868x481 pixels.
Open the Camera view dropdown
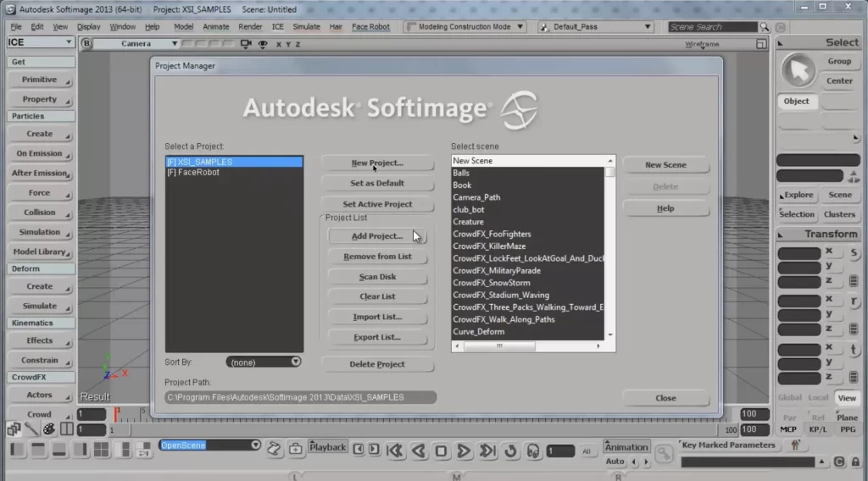point(136,44)
